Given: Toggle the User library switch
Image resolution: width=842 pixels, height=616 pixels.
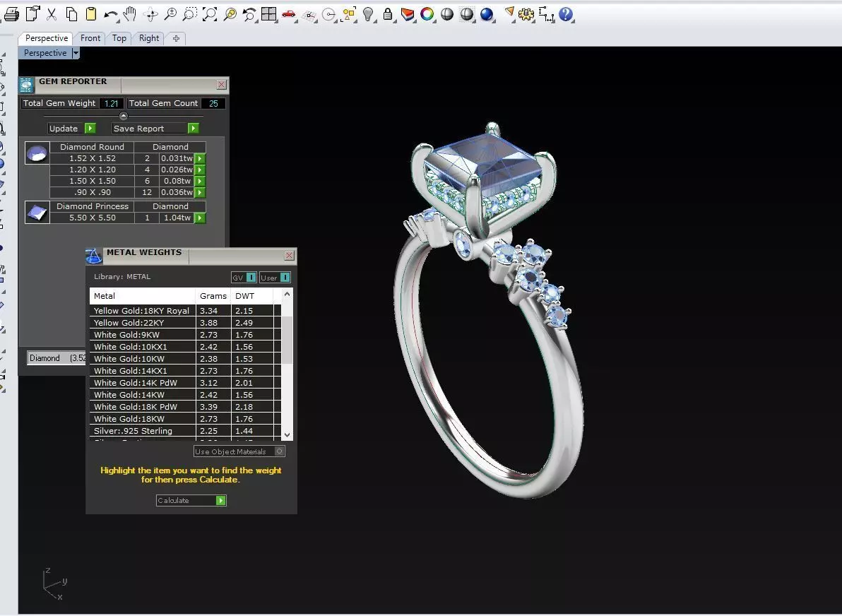Looking at the screenshot, I should pyautogui.click(x=285, y=278).
